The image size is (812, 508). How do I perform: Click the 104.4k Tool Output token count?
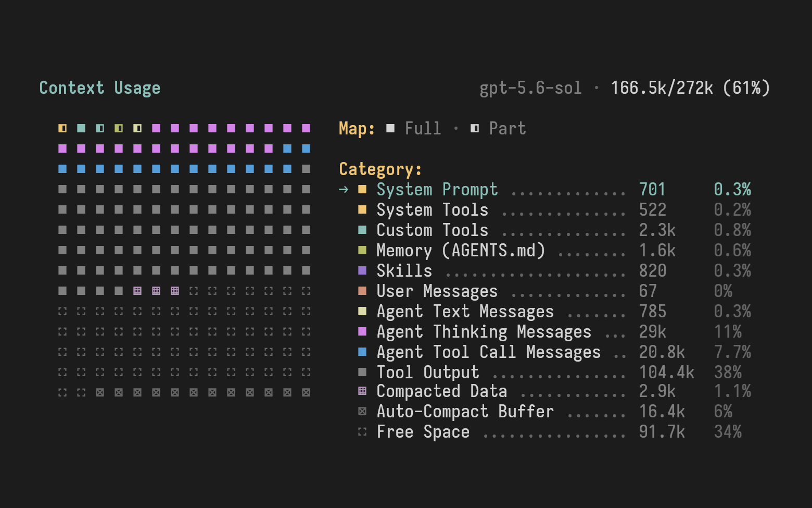[667, 373]
